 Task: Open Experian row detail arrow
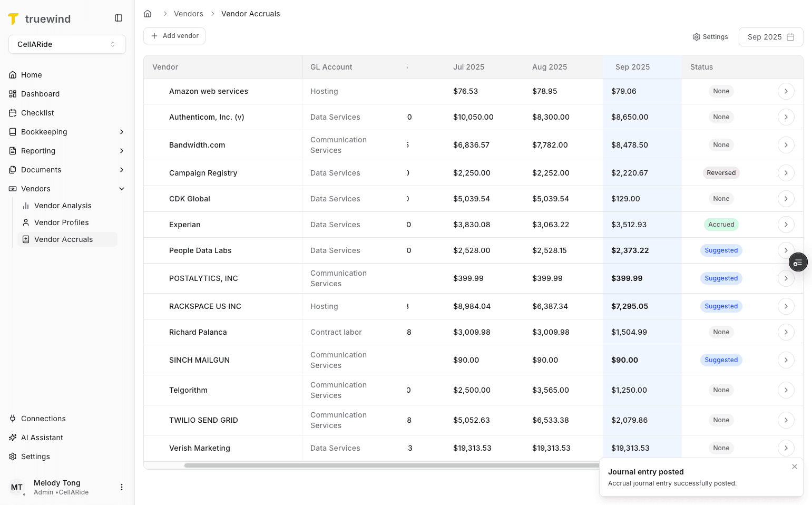click(786, 225)
